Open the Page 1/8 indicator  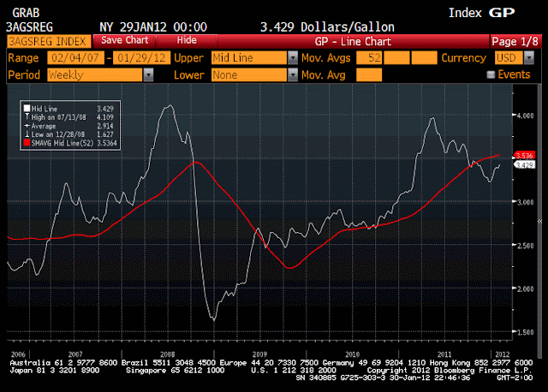pyautogui.click(x=515, y=42)
